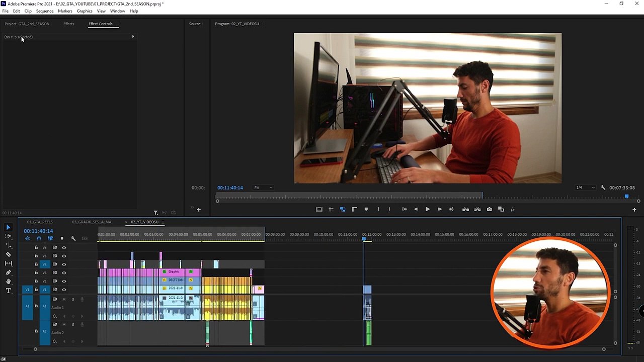Open playback resolution 1/4 dropdown
The width and height of the screenshot is (644, 362).
pyautogui.click(x=585, y=188)
